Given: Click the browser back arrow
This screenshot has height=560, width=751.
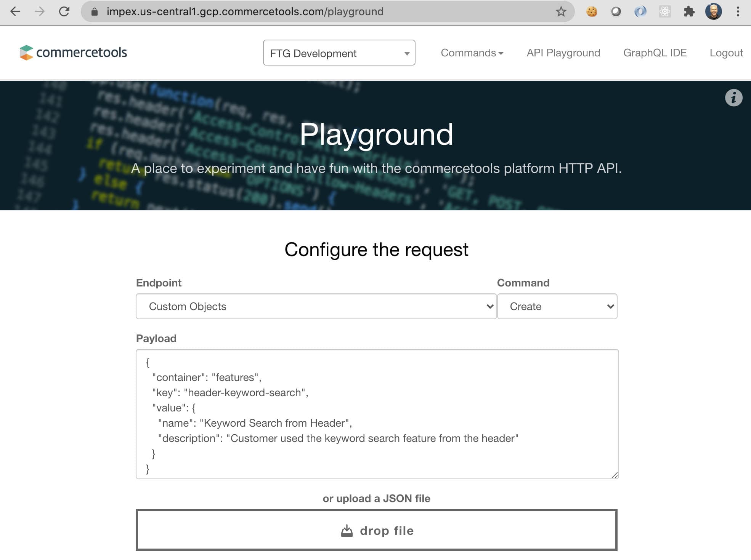Looking at the screenshot, I should [15, 11].
